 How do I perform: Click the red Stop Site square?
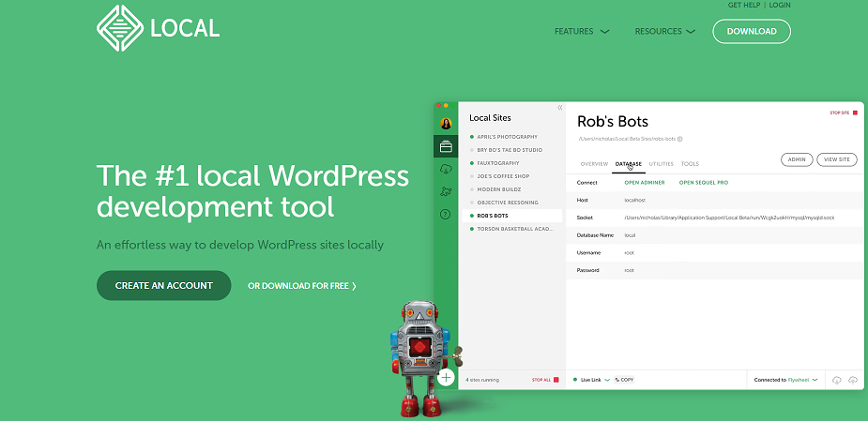click(x=855, y=113)
